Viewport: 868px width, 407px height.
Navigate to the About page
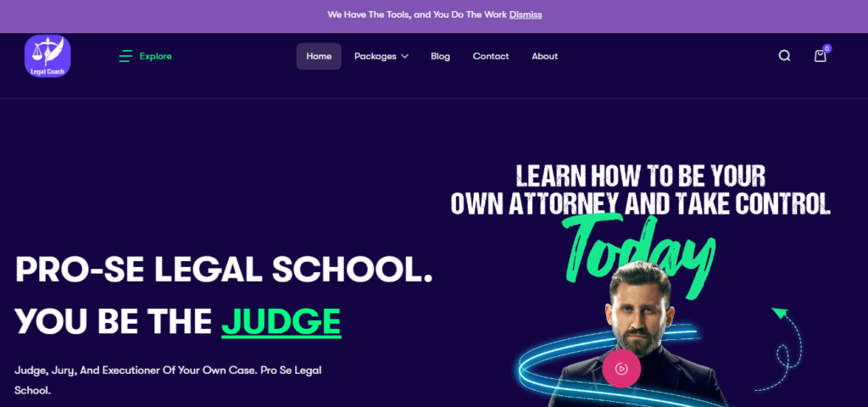[545, 57]
